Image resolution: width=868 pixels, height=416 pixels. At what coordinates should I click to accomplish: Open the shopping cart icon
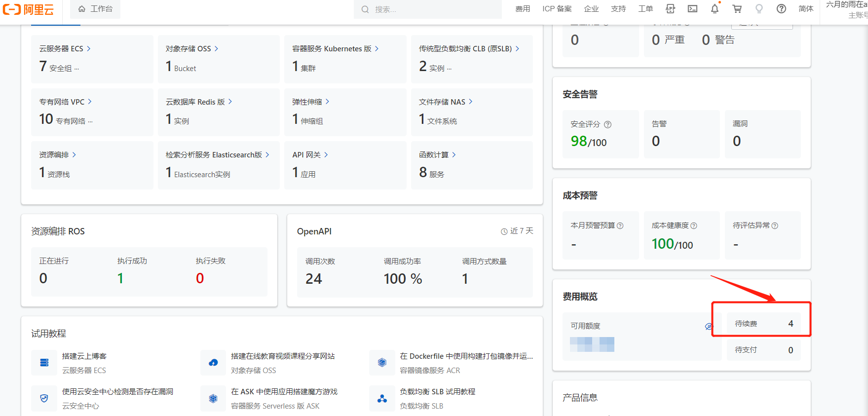pyautogui.click(x=737, y=9)
